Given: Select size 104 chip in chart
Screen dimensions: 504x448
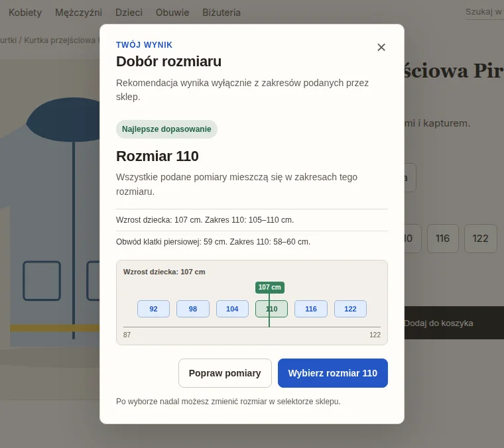Looking at the screenshot, I should (x=232, y=309).
